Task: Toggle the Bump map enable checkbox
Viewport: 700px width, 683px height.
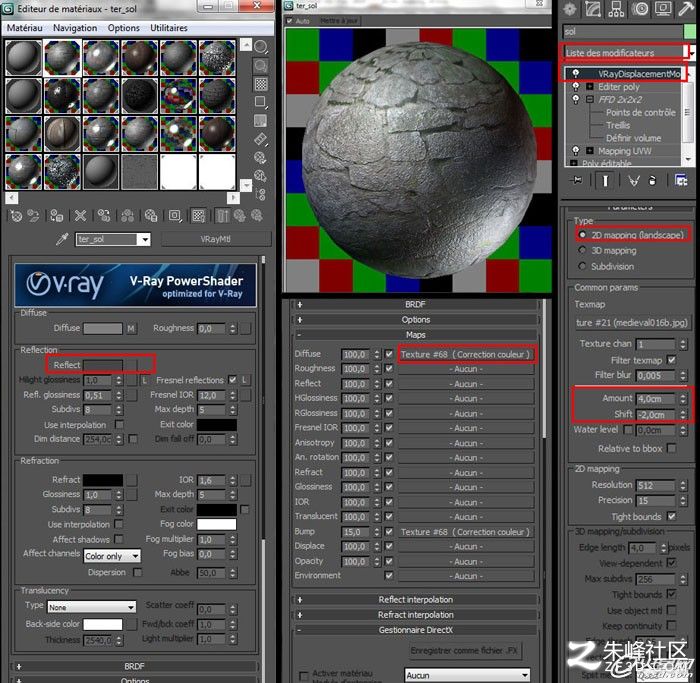Action: [x=389, y=532]
